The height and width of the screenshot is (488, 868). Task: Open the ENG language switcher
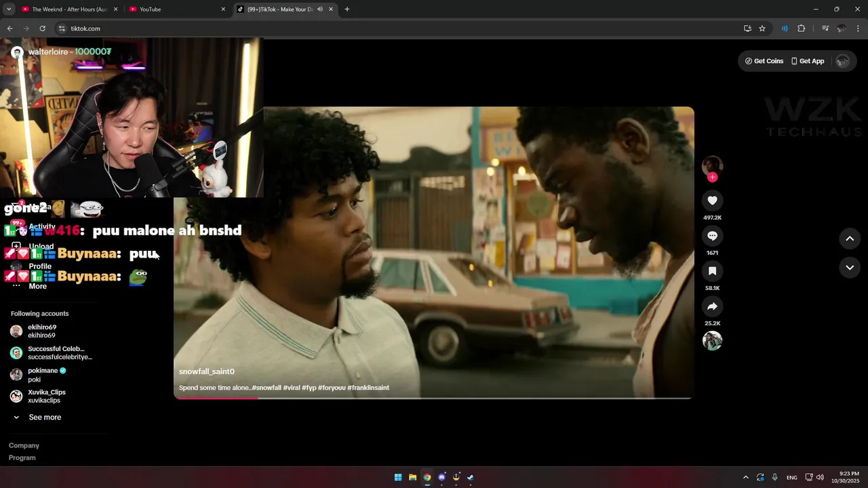[792, 477]
